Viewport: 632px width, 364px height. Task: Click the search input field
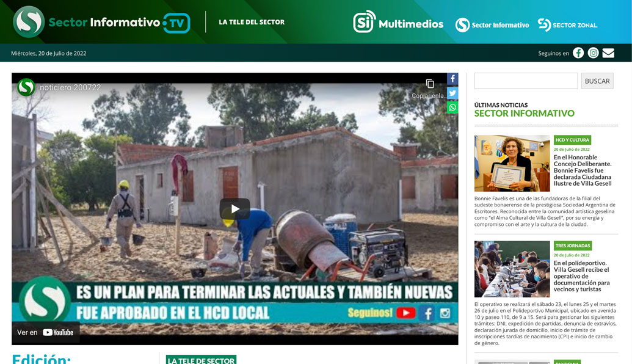(526, 80)
